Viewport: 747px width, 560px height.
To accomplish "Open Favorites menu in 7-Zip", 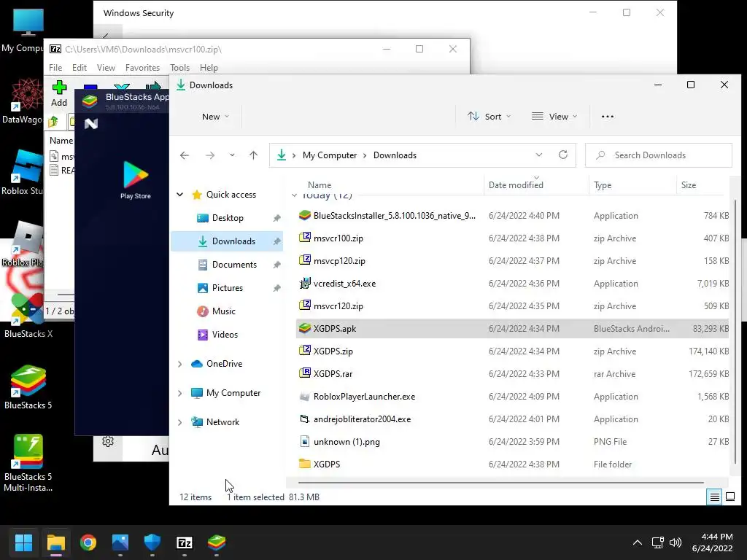I will click(142, 68).
